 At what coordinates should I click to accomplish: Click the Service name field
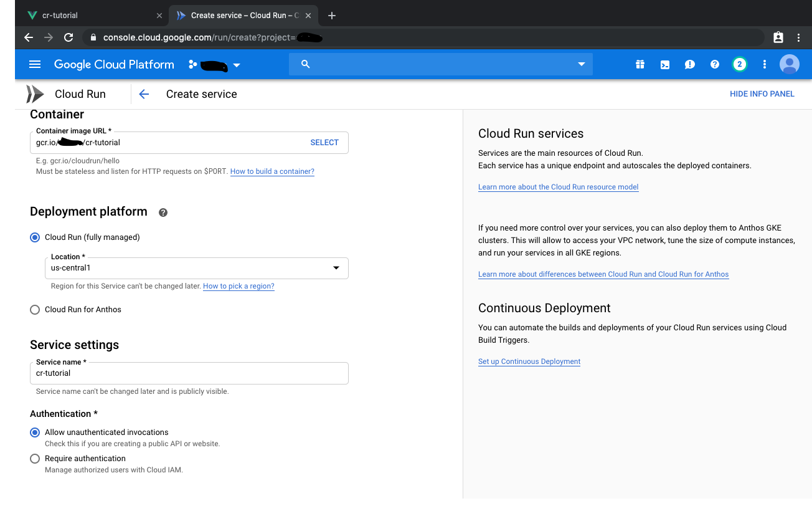pyautogui.click(x=189, y=373)
